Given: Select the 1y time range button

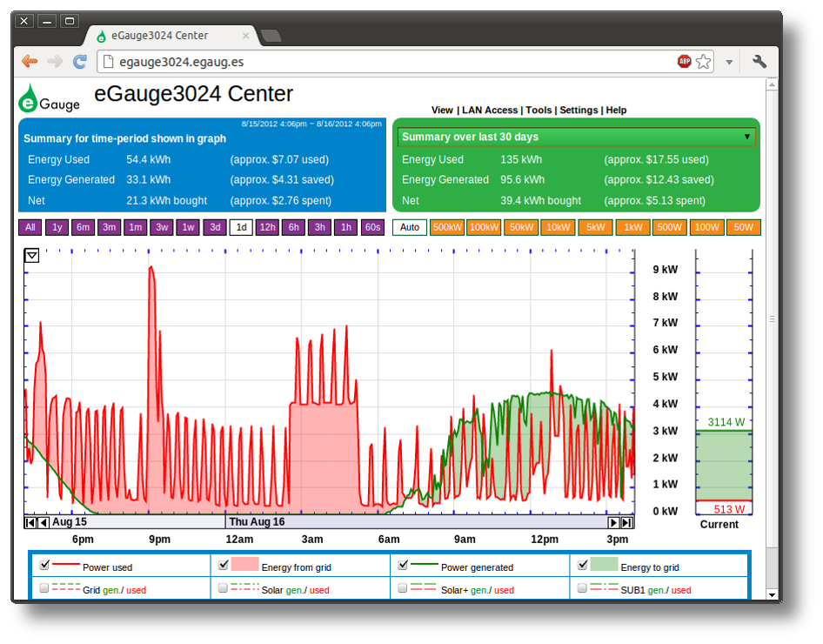Looking at the screenshot, I should pos(57,227).
